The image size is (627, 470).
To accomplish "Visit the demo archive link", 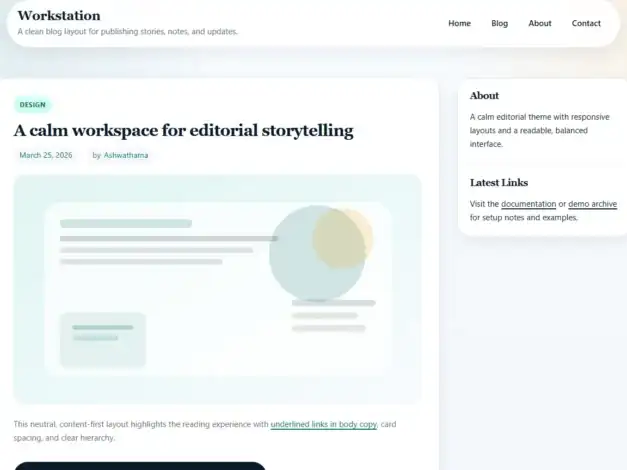I will pos(592,204).
